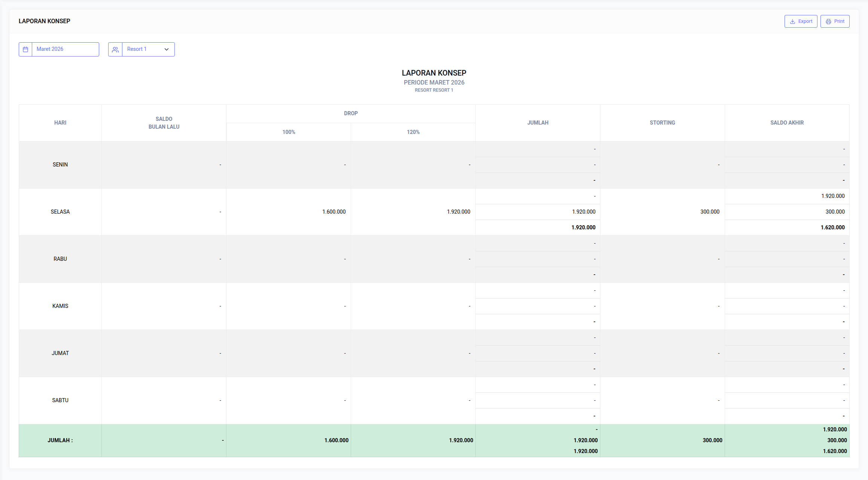Open the Maret 2026 period picker

tap(65, 49)
